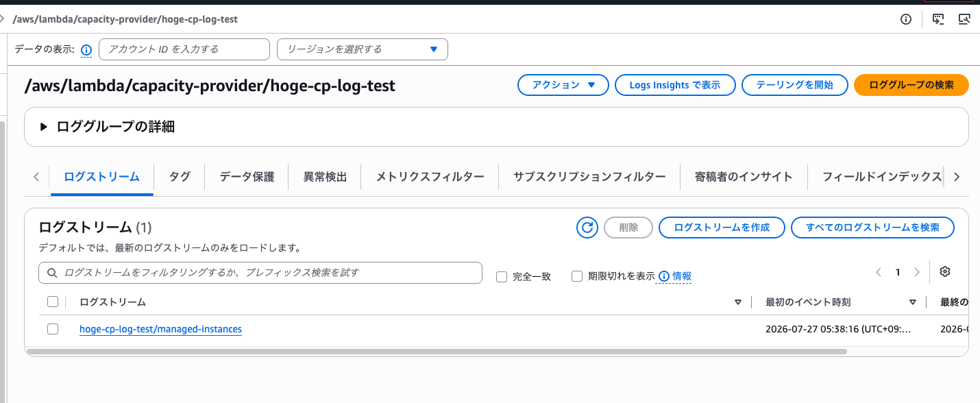Enable 期限切れを表示 checkbox
This screenshot has width=980, height=403.
pos(577,276)
